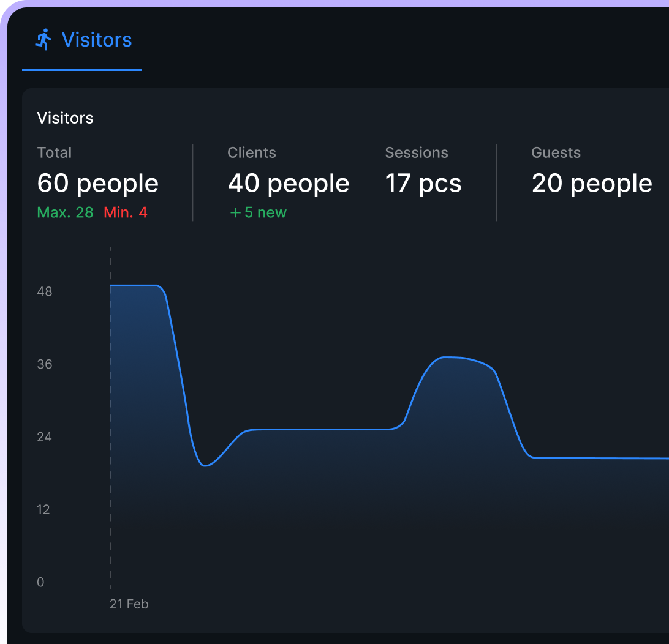Screen dimensions: 669x644
Task: Select the Guests 20 people value
Action: pos(592,184)
